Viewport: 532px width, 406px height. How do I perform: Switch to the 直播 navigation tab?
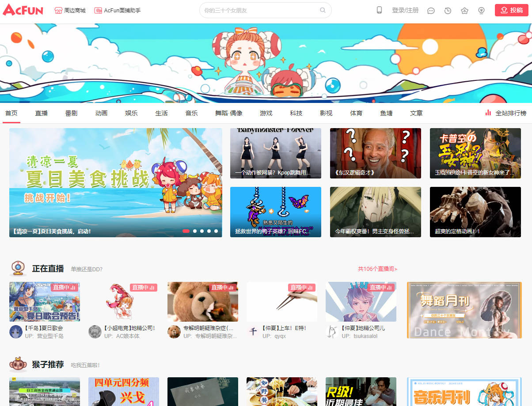42,113
